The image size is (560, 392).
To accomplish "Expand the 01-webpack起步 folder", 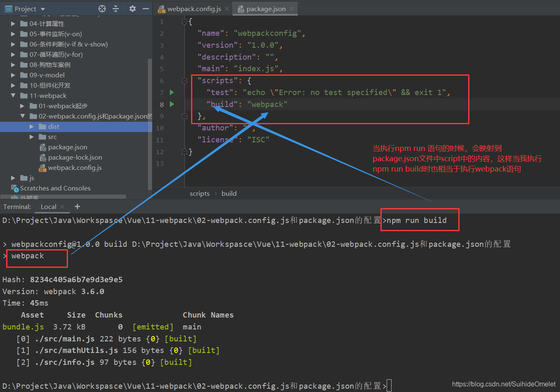I will 22,106.
